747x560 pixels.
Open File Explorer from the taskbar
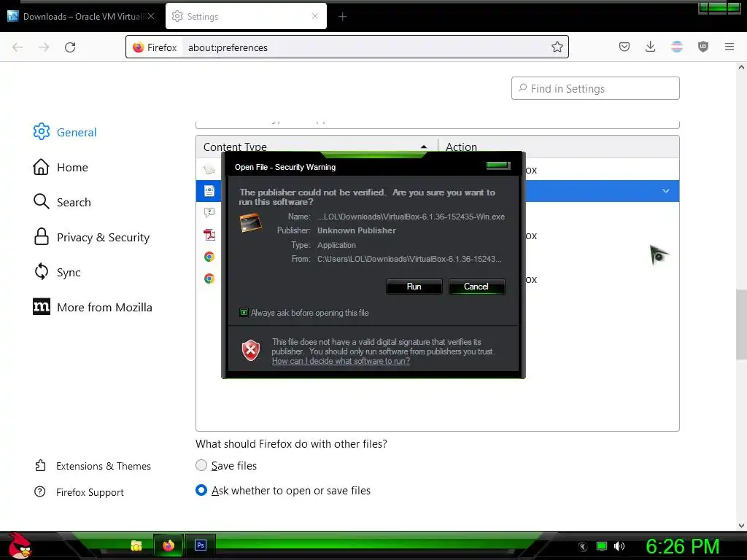click(x=136, y=545)
